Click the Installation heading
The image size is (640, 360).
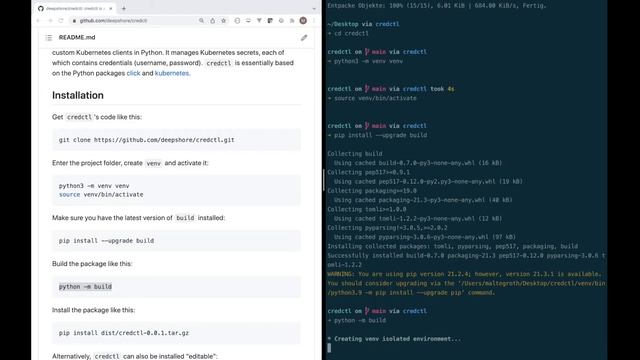click(x=78, y=95)
